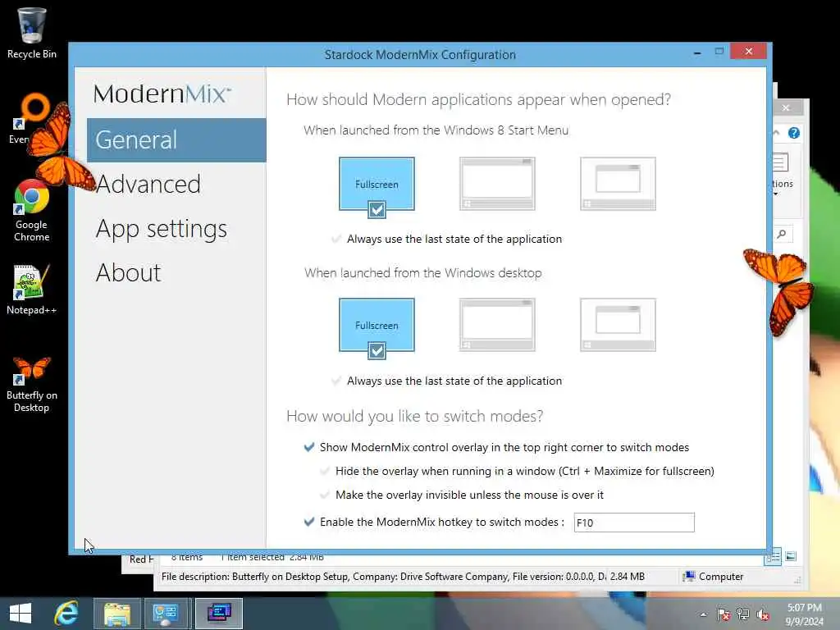
Task: Open the App settings tab
Action: coord(162,230)
